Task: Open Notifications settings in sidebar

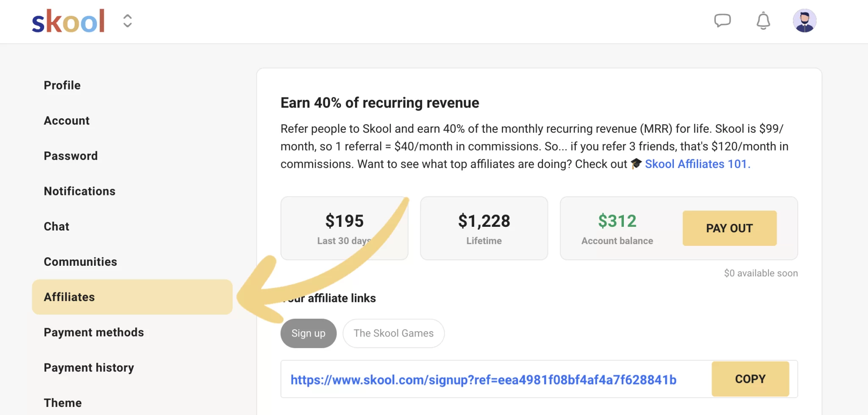Action: (80, 191)
